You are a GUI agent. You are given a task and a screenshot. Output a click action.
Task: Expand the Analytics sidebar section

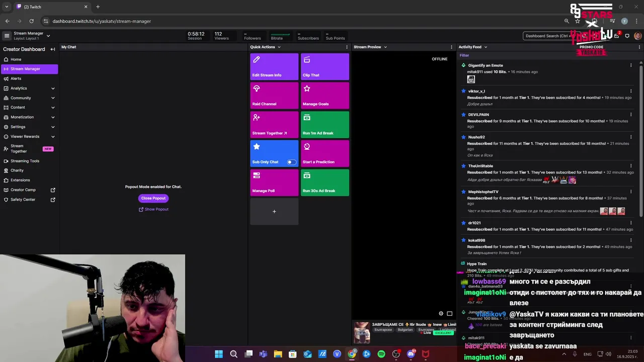tap(53, 88)
